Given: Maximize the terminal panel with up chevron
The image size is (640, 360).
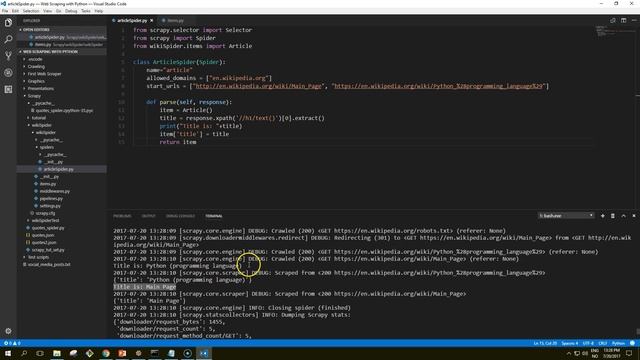Looking at the screenshot, I should (623, 216).
